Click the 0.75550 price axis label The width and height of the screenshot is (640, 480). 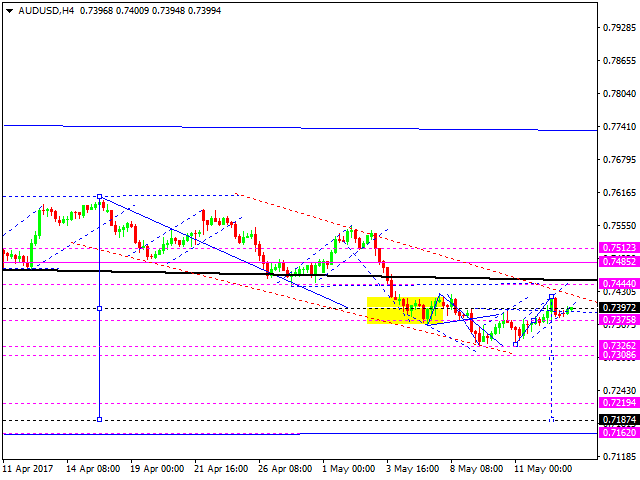point(619,225)
